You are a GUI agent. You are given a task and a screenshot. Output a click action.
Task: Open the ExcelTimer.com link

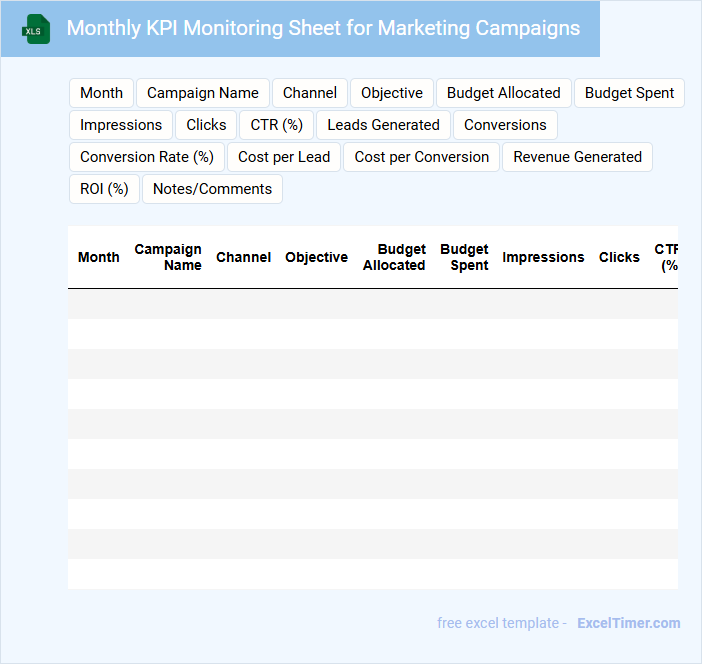628,623
